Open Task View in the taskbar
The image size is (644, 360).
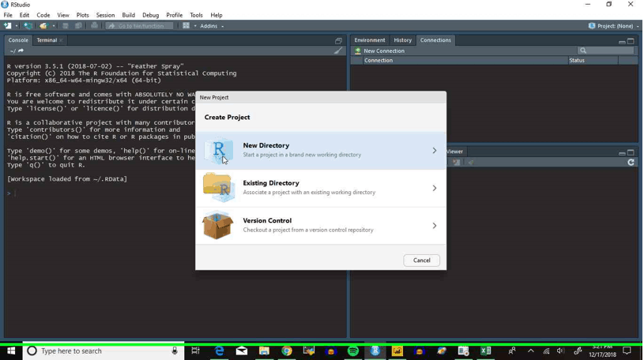195,351
